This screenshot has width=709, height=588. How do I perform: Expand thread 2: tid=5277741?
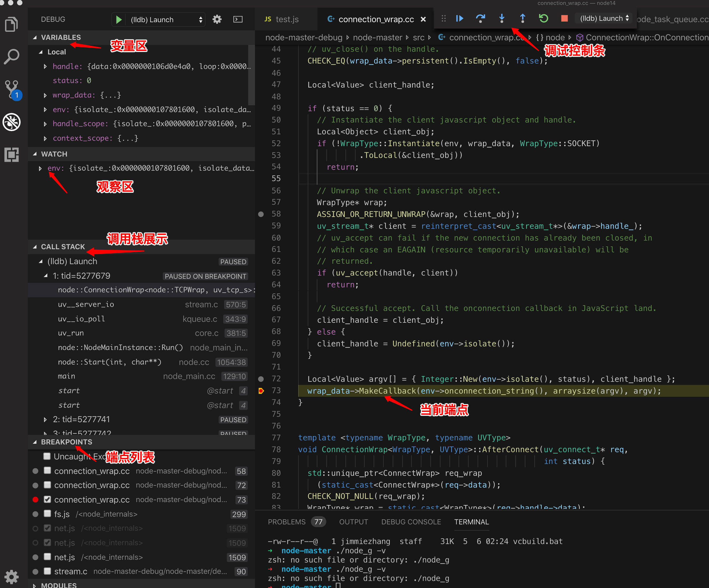[x=45, y=420]
